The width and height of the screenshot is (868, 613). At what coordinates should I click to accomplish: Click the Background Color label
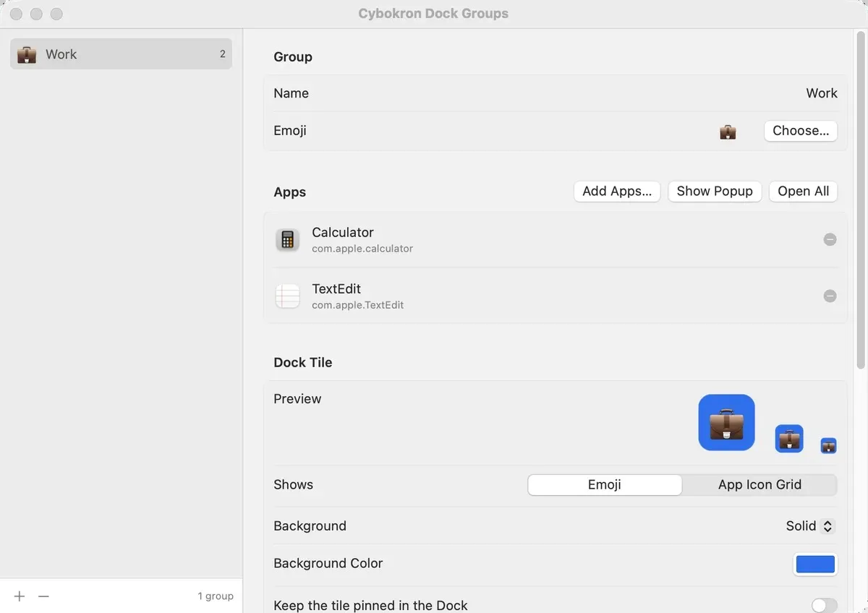(x=328, y=564)
